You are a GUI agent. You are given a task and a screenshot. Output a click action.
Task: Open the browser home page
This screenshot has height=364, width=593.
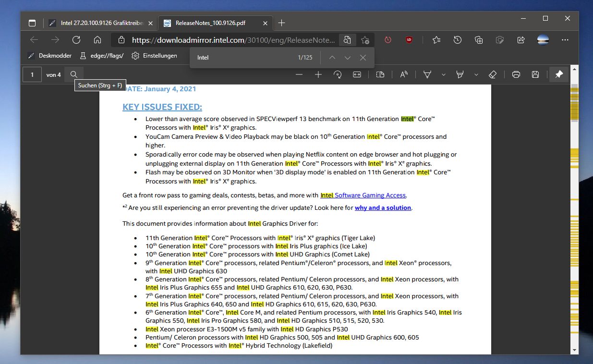tap(97, 40)
